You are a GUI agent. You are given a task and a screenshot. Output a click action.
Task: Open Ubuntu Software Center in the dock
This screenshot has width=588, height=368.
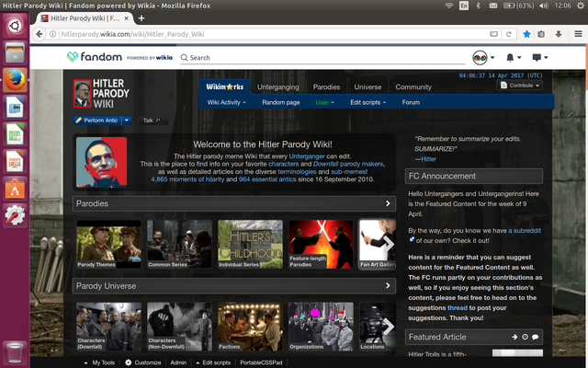[x=15, y=189]
